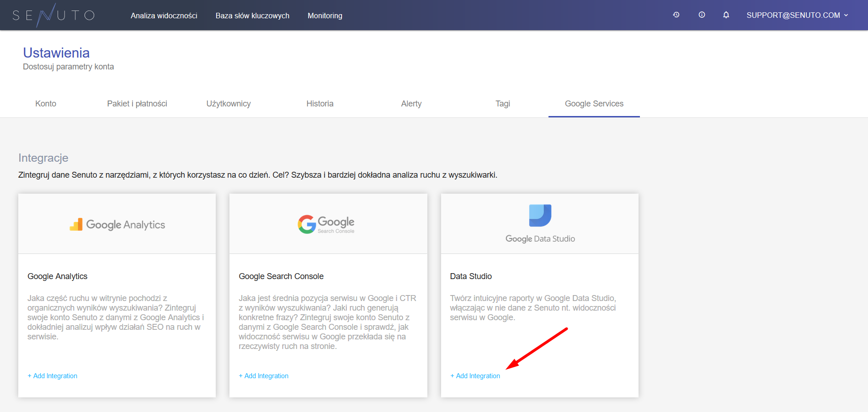The height and width of the screenshot is (412, 868).
Task: Click the Integracje section heading
Action: pyautogui.click(x=43, y=158)
